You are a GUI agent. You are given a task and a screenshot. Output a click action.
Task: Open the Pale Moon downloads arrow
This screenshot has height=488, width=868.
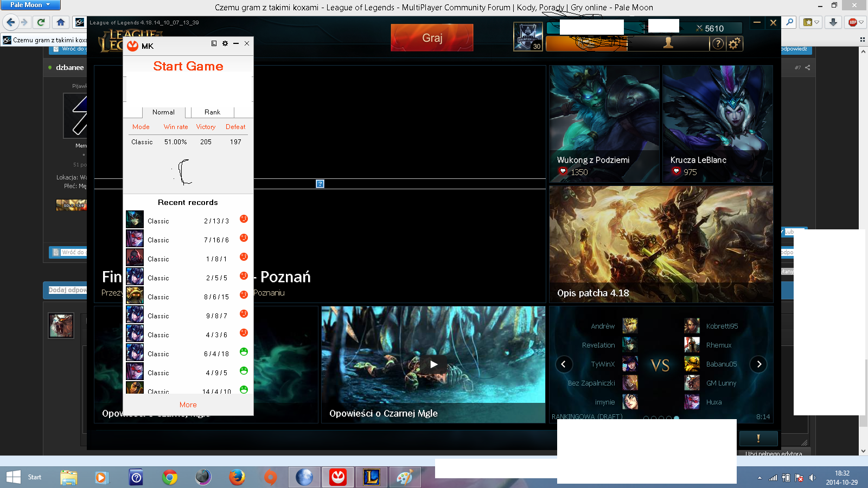833,22
